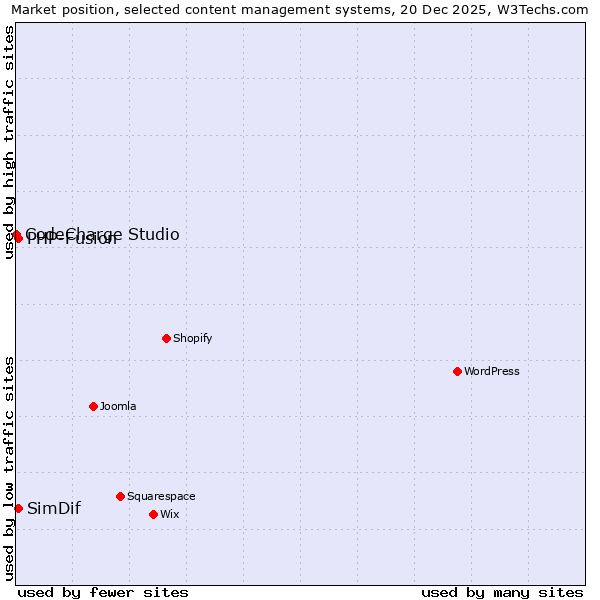Click the chart title mentioning W3Techs.com

click(x=300, y=10)
